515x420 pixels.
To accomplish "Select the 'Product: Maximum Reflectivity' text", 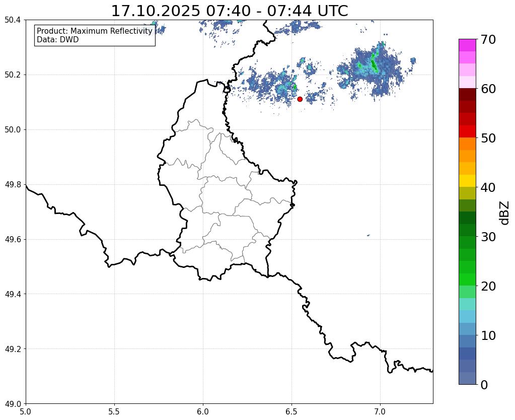I will click(95, 31).
